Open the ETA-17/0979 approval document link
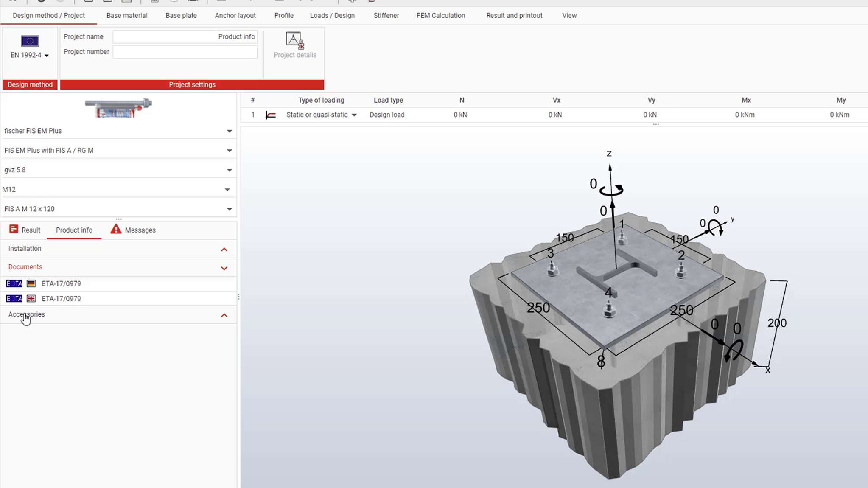 point(61,283)
